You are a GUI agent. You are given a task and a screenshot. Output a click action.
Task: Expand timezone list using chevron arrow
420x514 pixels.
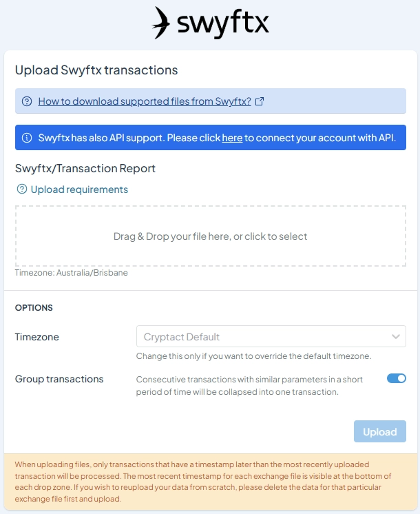pos(396,337)
